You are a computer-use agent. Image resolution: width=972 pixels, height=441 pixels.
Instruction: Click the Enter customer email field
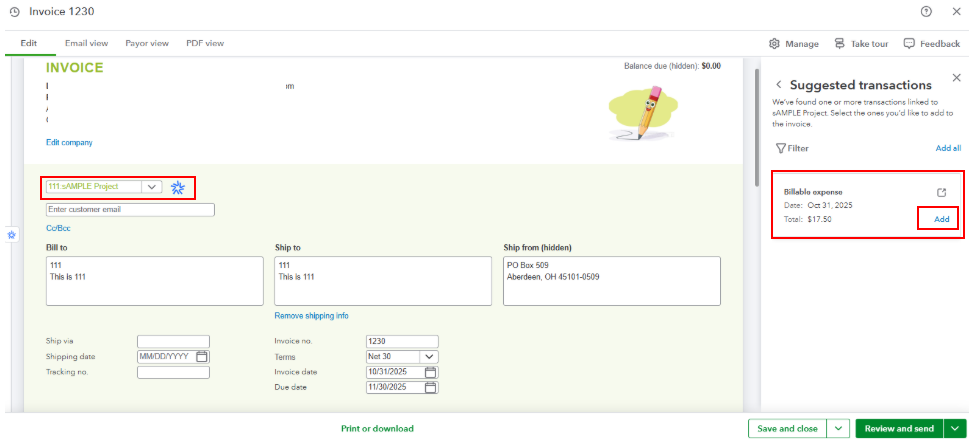point(130,210)
